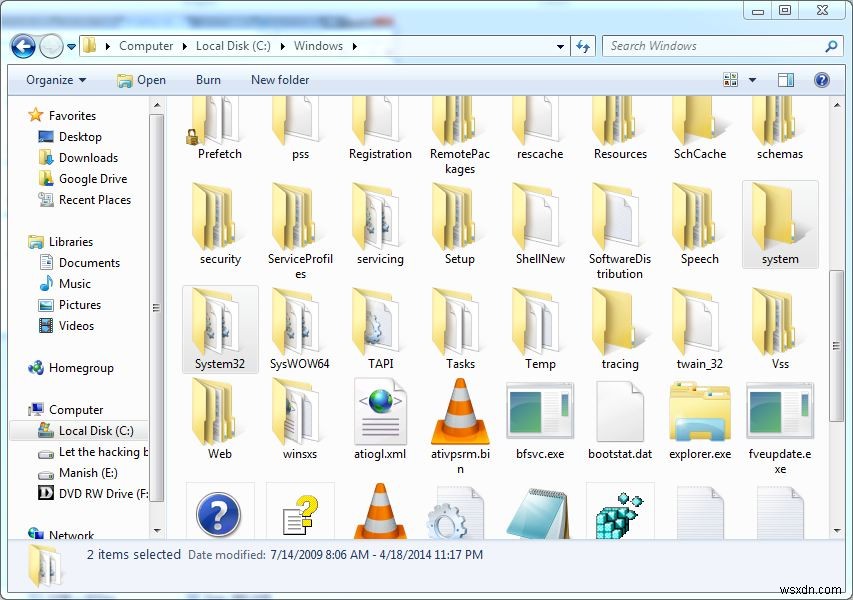
Task: Change the view with the view icon
Action: (x=730, y=80)
